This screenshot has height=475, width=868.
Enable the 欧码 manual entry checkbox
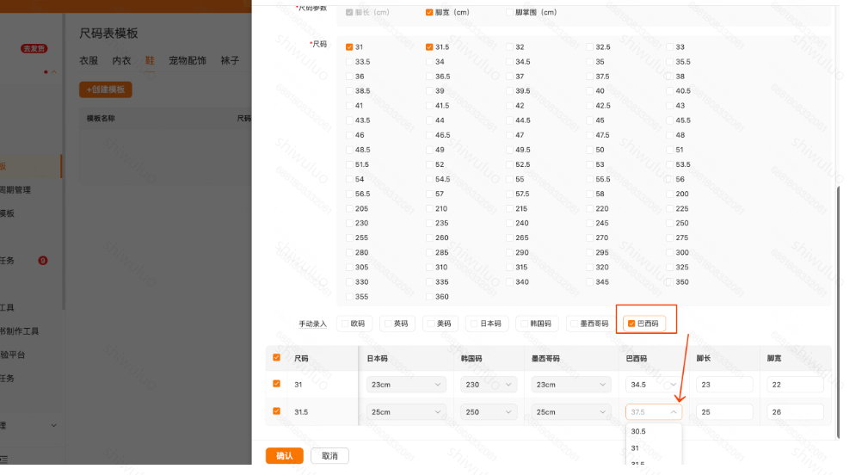coord(344,324)
